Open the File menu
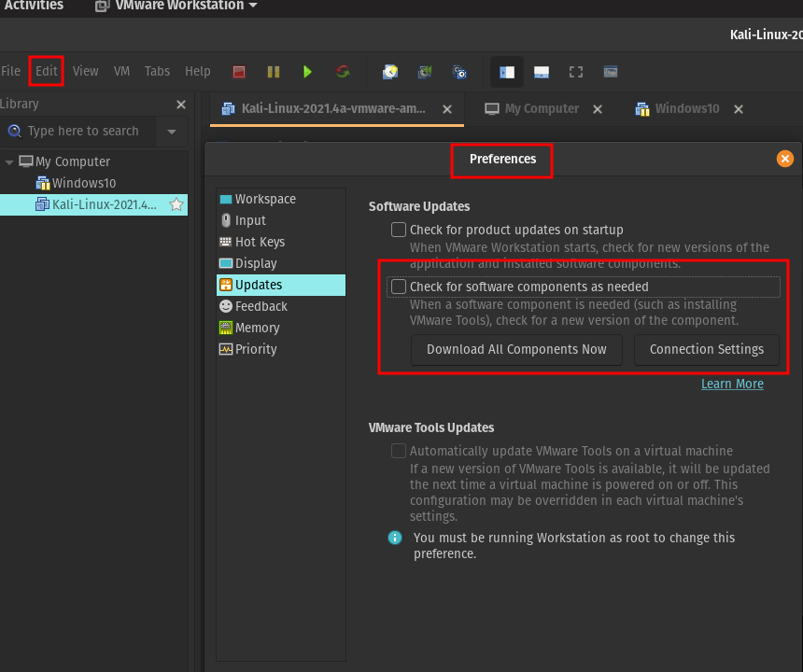803x672 pixels. [11, 71]
